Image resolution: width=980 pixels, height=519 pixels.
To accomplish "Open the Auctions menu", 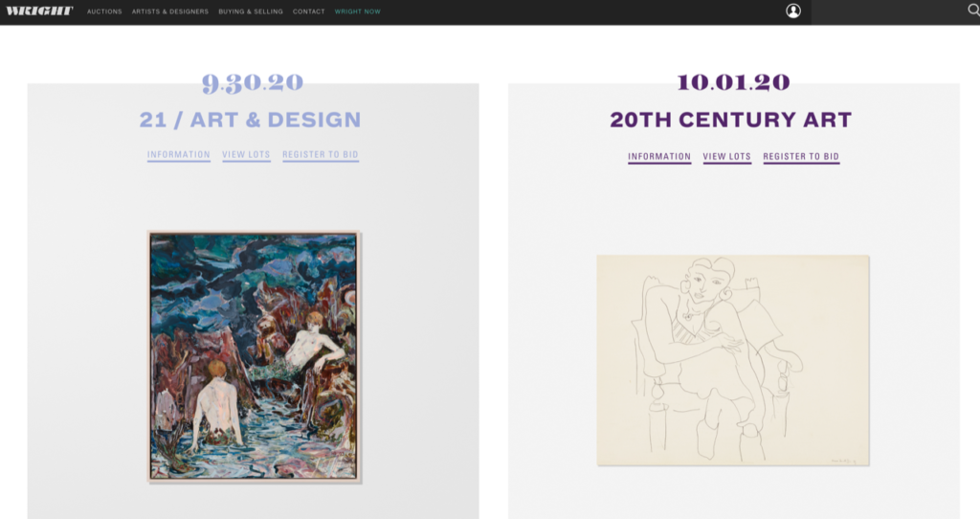I will [104, 11].
